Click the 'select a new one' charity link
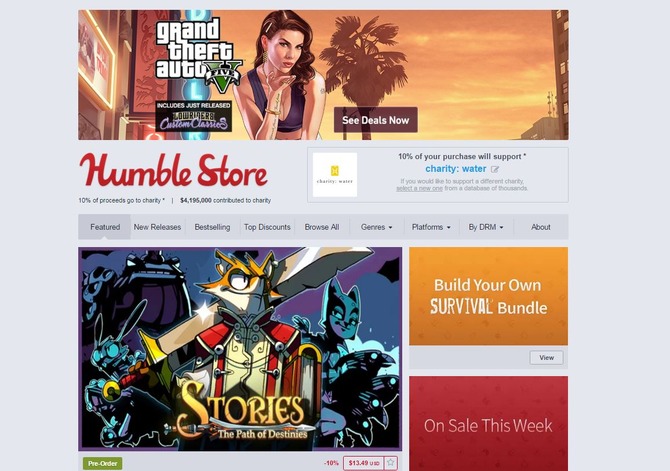Screen dimensions: 670x471 point(419,188)
